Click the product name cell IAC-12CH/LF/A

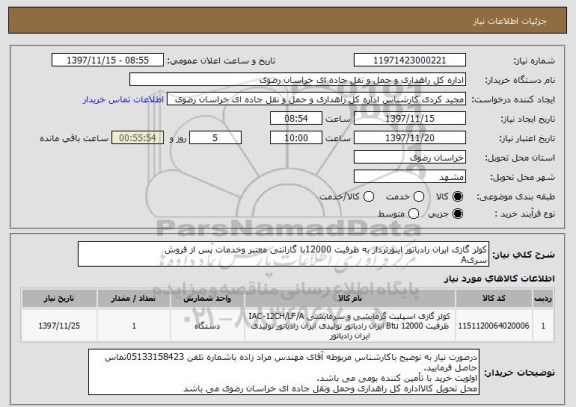pyautogui.click(x=350, y=326)
